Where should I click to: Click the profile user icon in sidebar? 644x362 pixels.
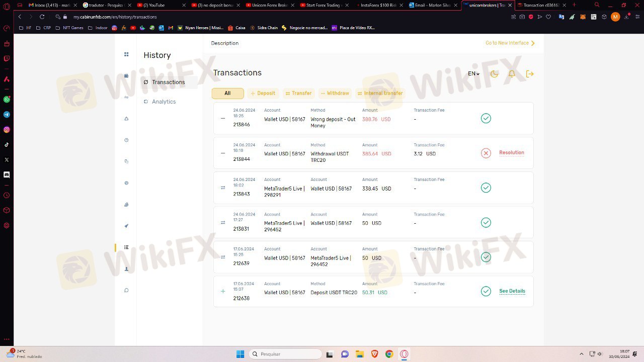pyautogui.click(x=126, y=269)
